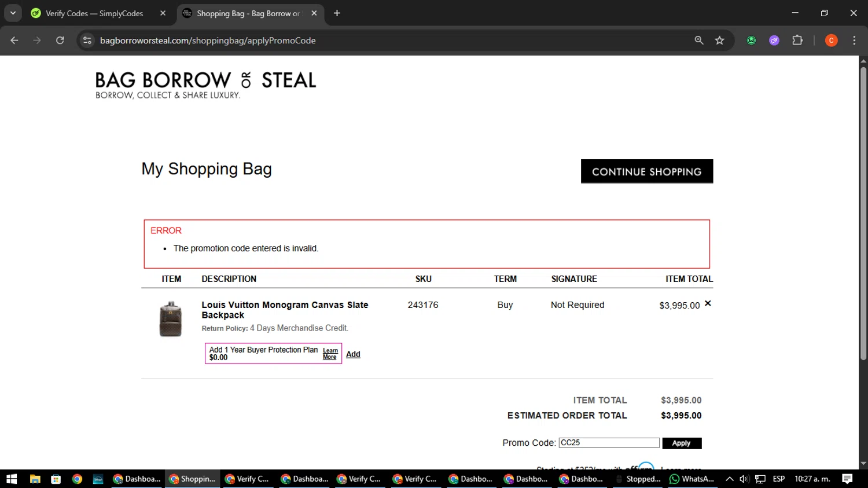
Task: Click the address bar URL
Action: tap(208, 41)
